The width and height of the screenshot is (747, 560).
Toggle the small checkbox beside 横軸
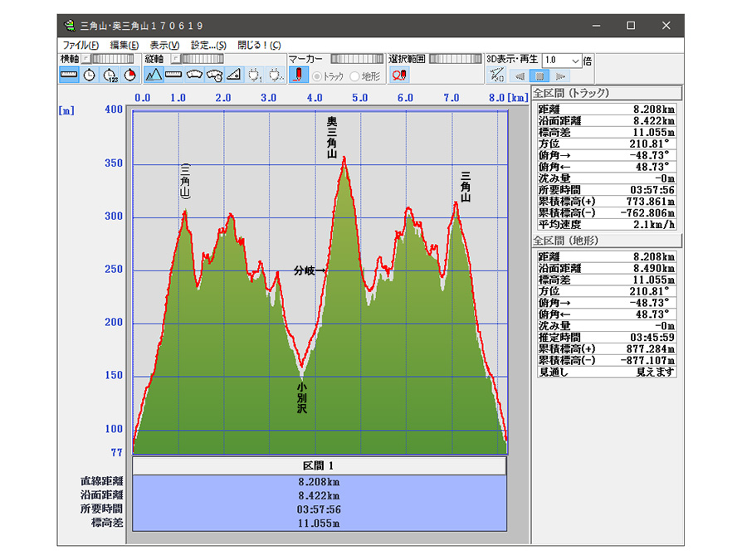85,60
